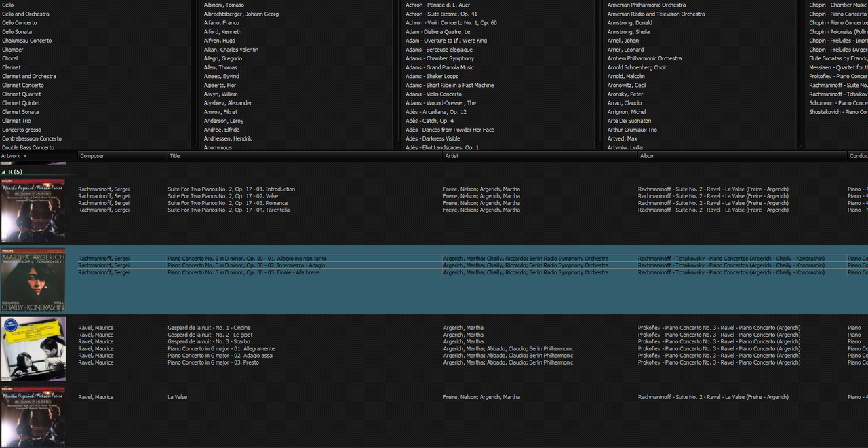This screenshot has width=868, height=448.
Task: Select track Suite For Two Pianos 01. Introduction
Action: click(231, 189)
